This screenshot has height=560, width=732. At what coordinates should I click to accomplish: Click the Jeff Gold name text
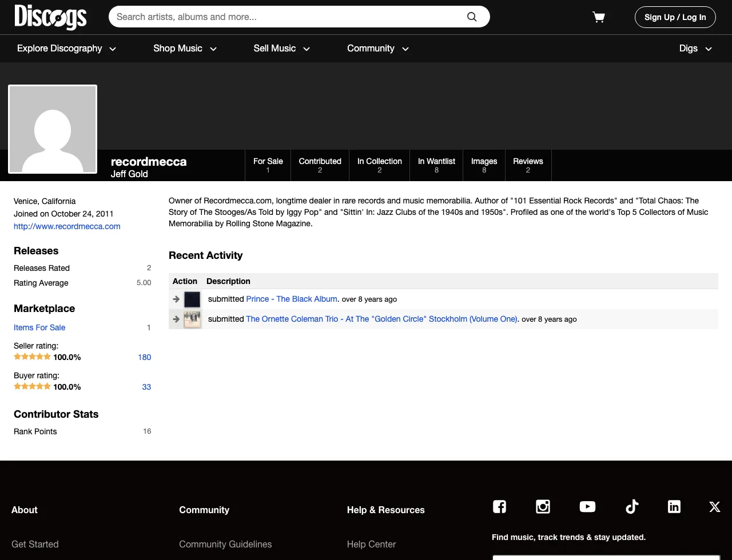(129, 174)
